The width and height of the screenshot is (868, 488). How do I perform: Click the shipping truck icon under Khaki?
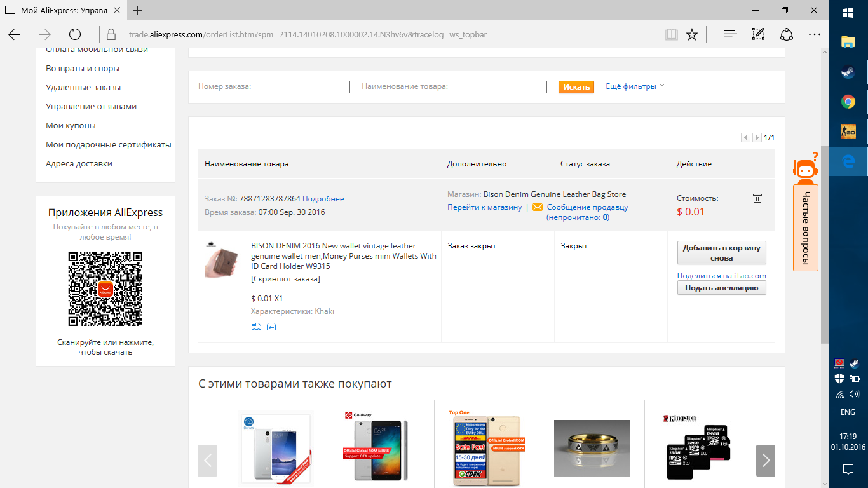click(x=256, y=327)
